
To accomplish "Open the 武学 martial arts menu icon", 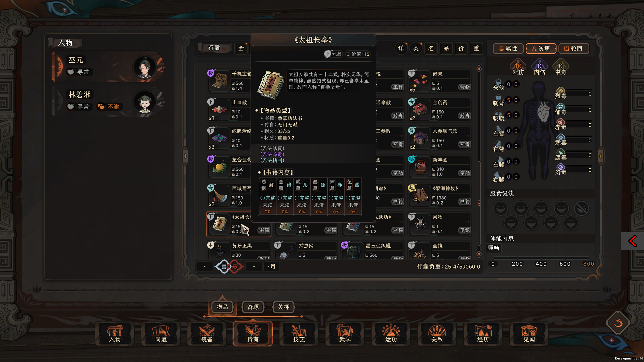I will pos(345,333).
